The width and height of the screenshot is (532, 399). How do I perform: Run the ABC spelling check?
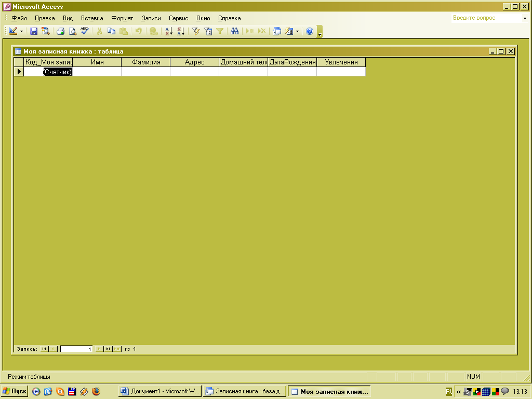pyautogui.click(x=85, y=31)
